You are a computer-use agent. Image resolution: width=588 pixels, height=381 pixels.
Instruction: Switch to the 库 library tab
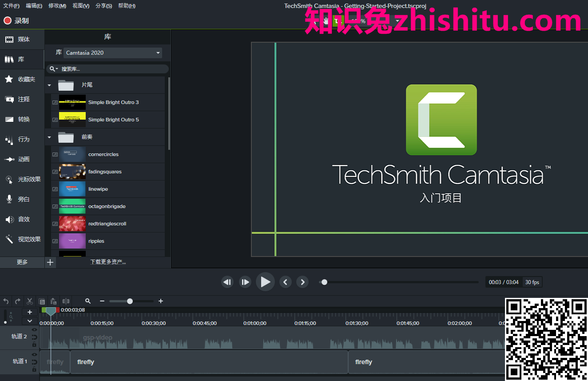tap(22, 59)
